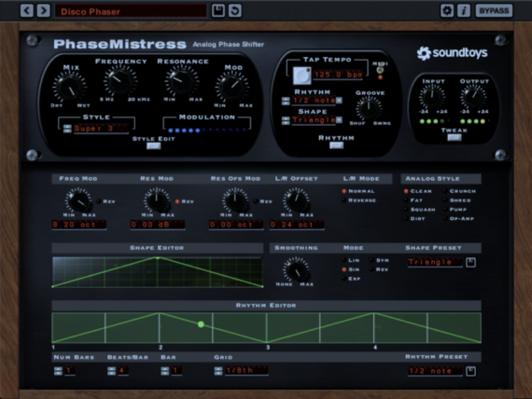Save the preset with floppy disk icon
The height and width of the screenshot is (399, 532).
[x=218, y=10]
